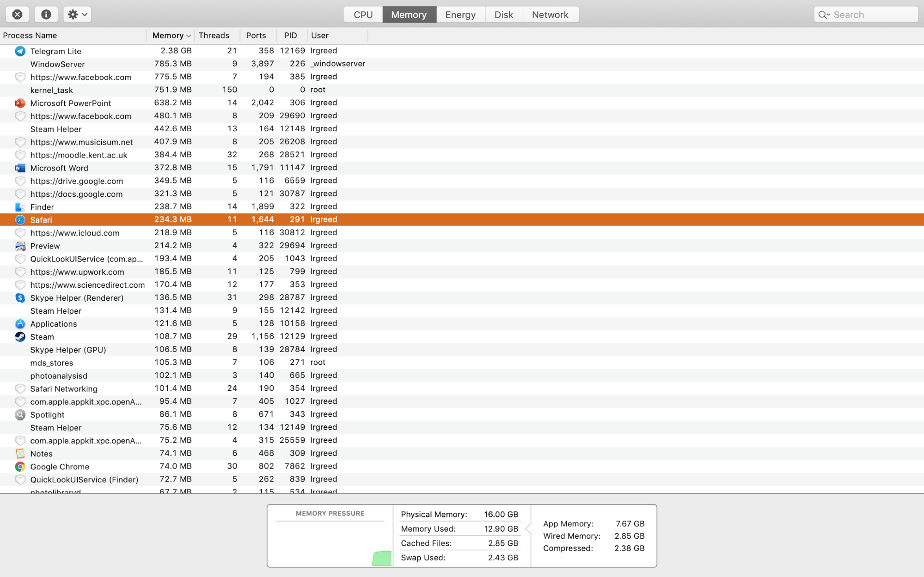Click the Spotlight magnifier icon
The image size is (924, 577).
coord(20,415)
